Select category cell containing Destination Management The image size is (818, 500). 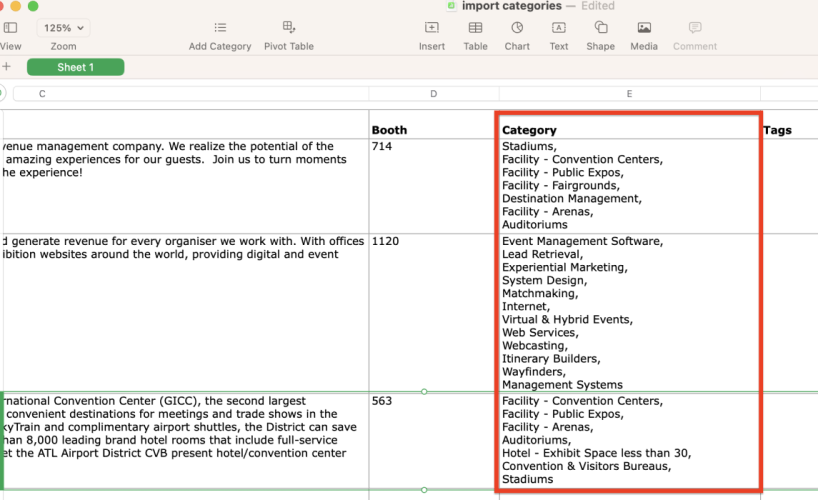(629, 186)
